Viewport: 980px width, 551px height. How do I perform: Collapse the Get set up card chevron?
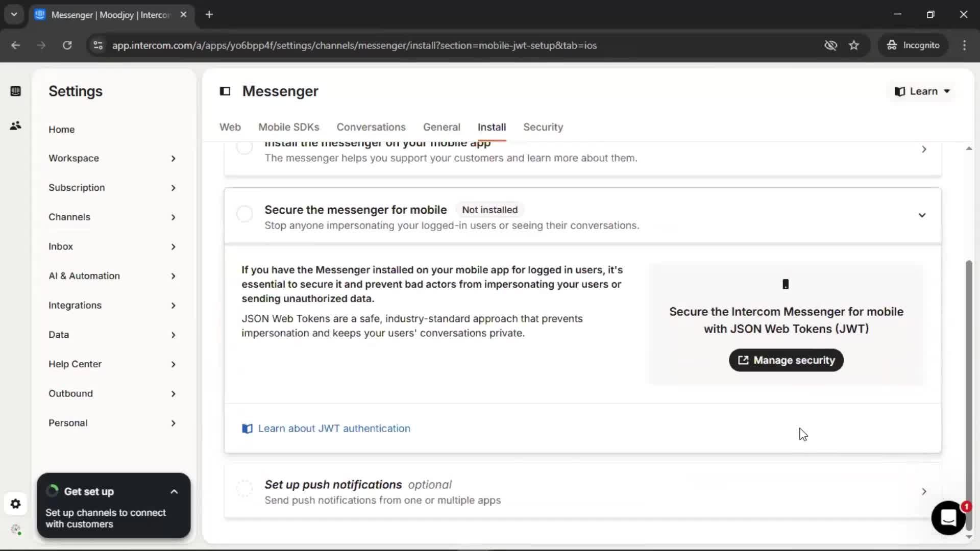(x=174, y=492)
